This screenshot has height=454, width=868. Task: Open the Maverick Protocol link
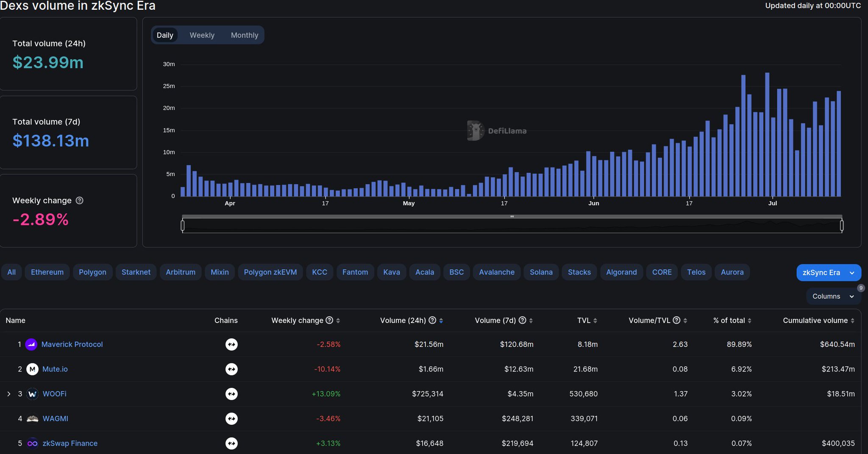point(71,344)
